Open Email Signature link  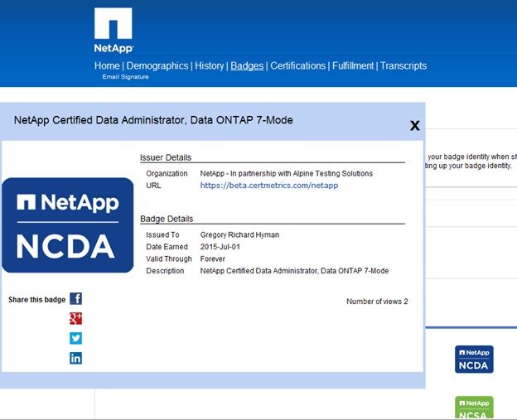(x=125, y=77)
